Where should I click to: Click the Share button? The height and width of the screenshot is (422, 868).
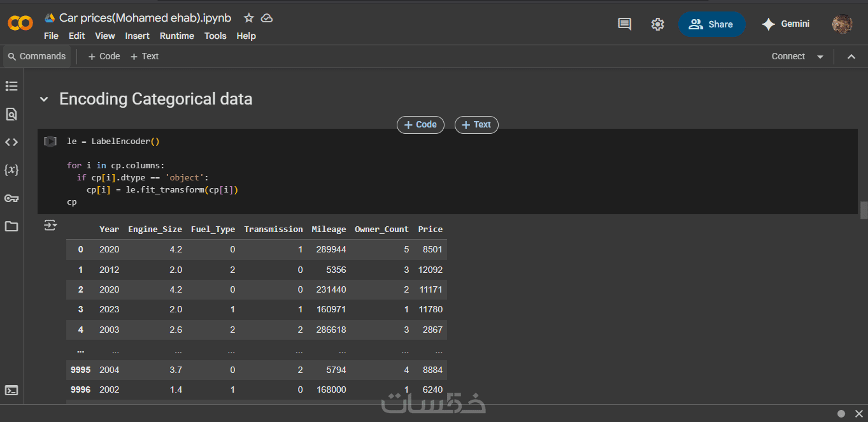(711, 24)
